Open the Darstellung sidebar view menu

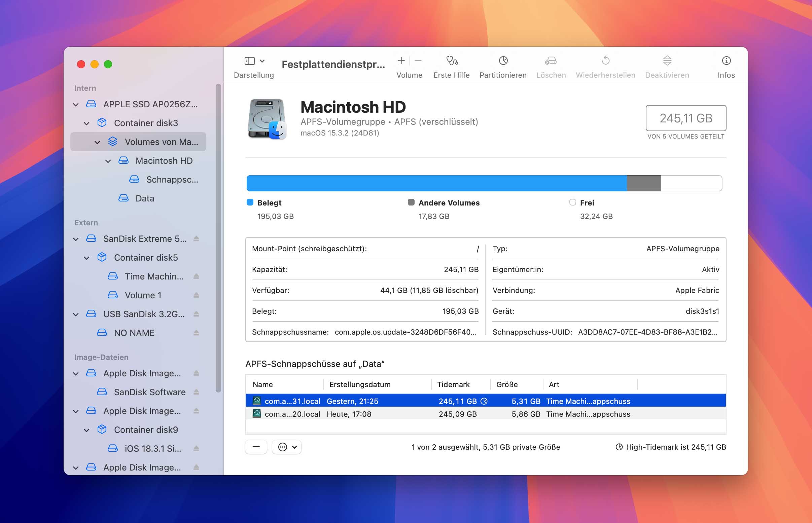[x=254, y=61]
